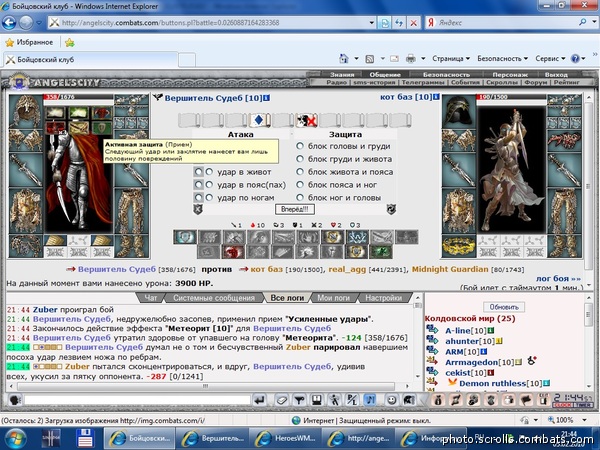Select блок ног и головы defense
This screenshot has height=450, width=600.
click(300, 198)
